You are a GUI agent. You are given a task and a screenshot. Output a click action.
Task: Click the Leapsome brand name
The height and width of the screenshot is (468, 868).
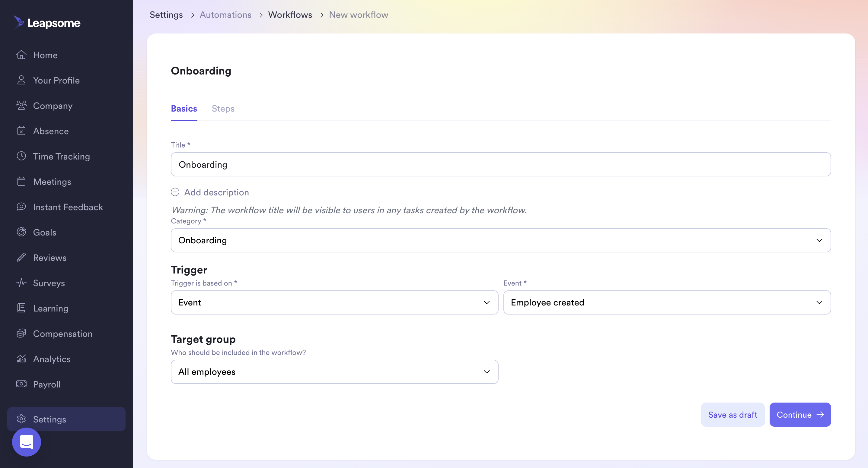click(x=54, y=23)
